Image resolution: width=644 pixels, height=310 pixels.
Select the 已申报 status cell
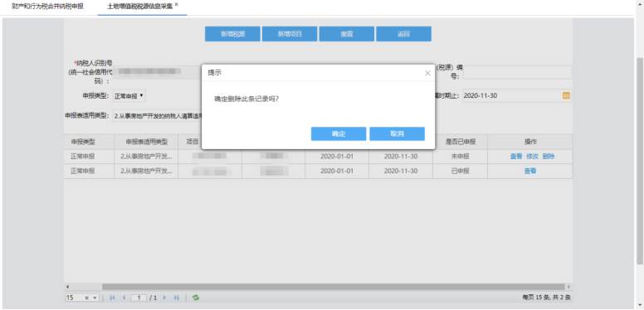(x=460, y=172)
